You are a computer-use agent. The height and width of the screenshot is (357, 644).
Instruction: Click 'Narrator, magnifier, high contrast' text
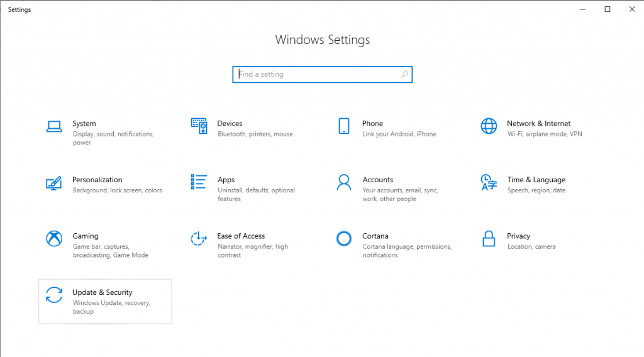(x=253, y=251)
